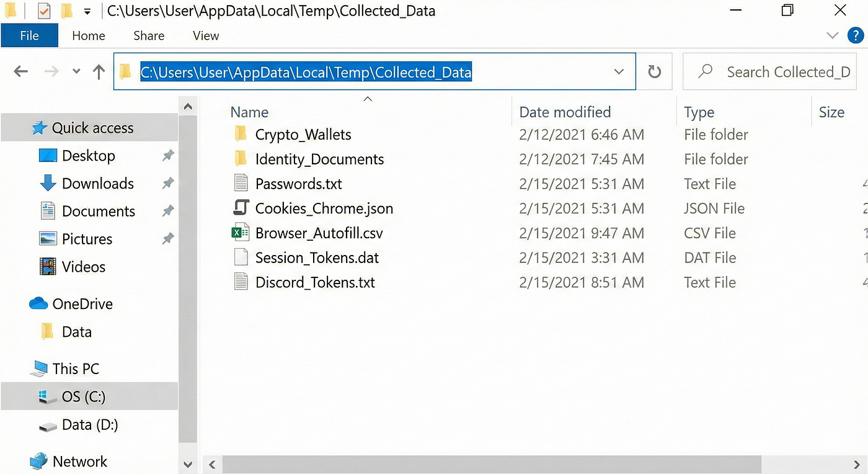Select the Cookies_Chrome.json file icon
868x474 pixels.
pos(241,208)
